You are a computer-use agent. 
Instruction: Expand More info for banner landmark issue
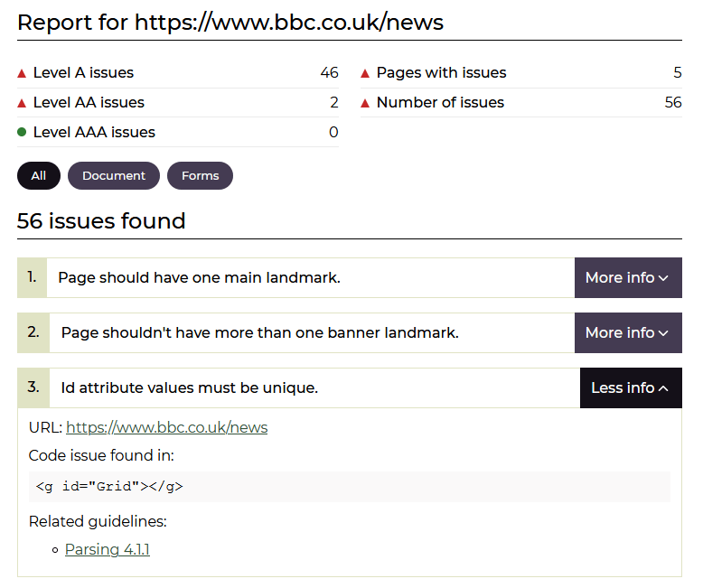click(x=628, y=332)
